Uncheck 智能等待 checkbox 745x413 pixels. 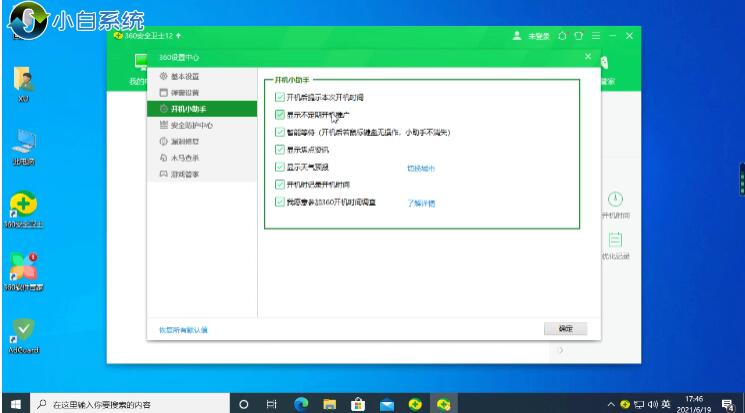click(280, 132)
